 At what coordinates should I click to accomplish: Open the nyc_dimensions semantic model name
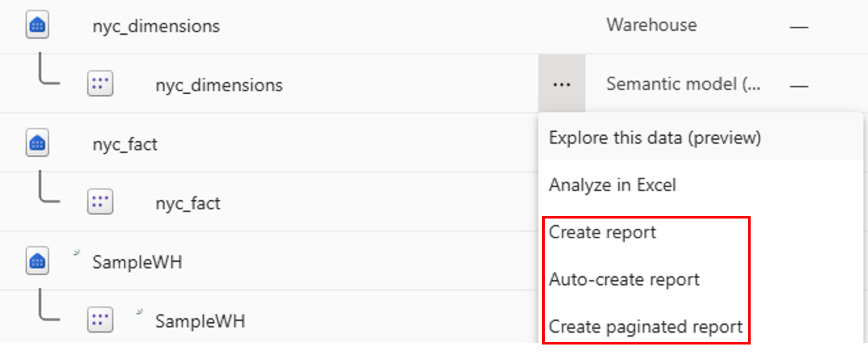pos(219,85)
